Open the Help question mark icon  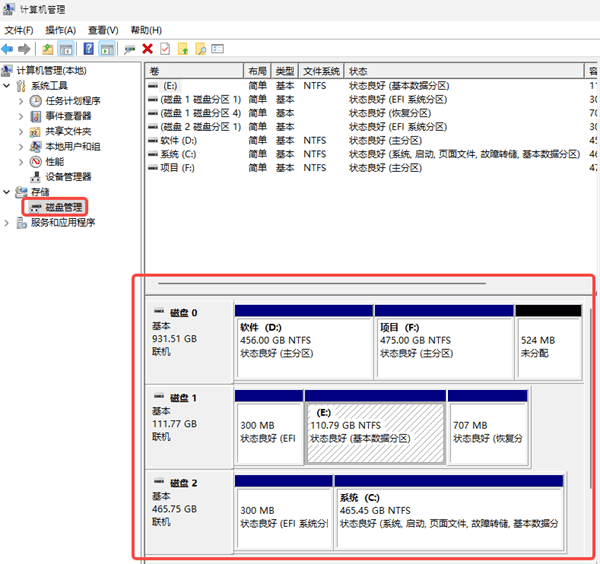pos(88,49)
